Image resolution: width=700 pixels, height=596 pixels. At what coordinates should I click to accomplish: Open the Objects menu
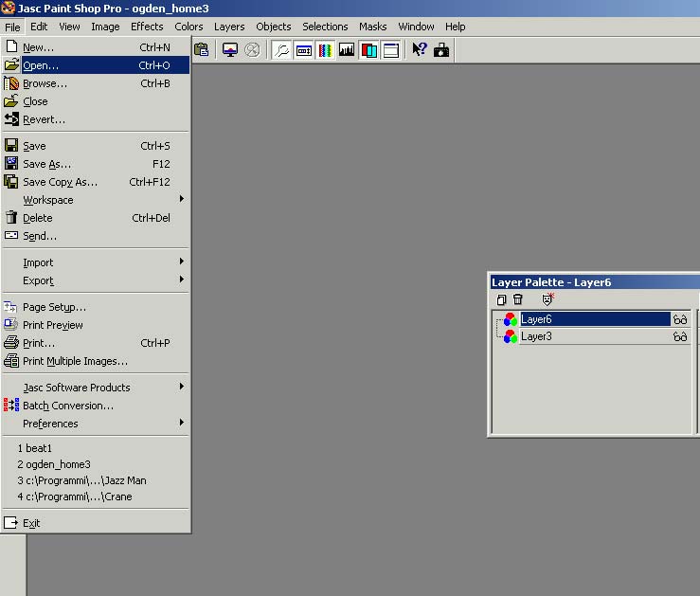pyautogui.click(x=274, y=27)
